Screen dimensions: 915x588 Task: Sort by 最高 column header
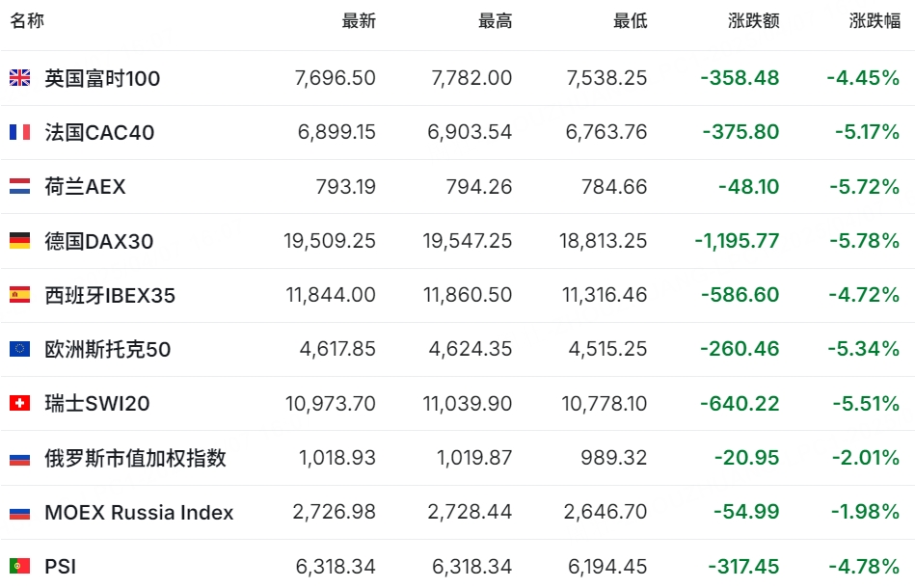pyautogui.click(x=495, y=21)
